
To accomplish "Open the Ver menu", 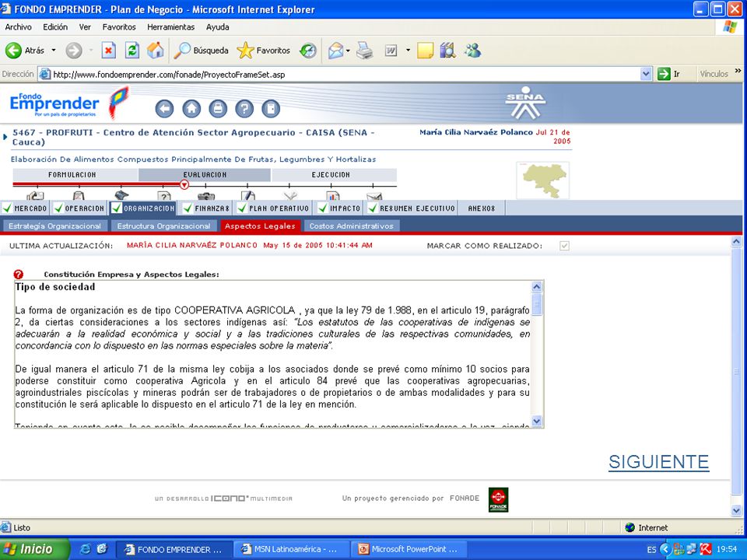I will 85,27.
